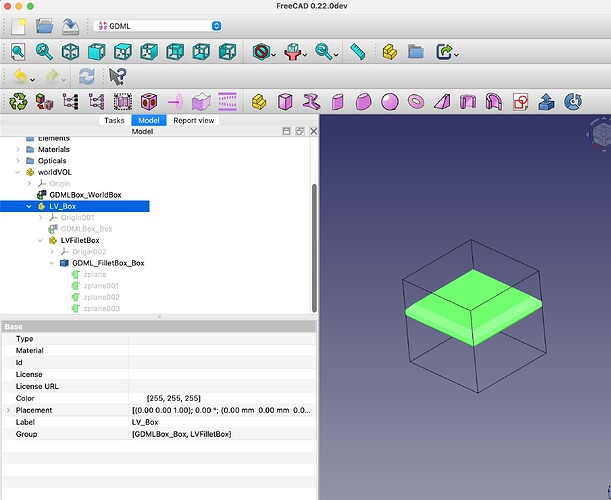This screenshot has width=611, height=500.
Task: Open the GDML workbench selector
Action: [x=158, y=26]
